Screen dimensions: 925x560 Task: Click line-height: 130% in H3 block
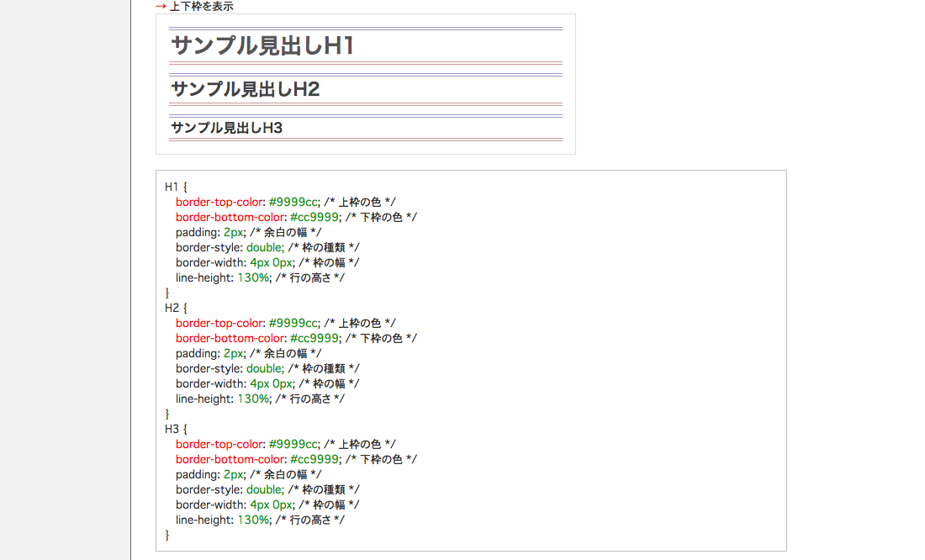260,520
